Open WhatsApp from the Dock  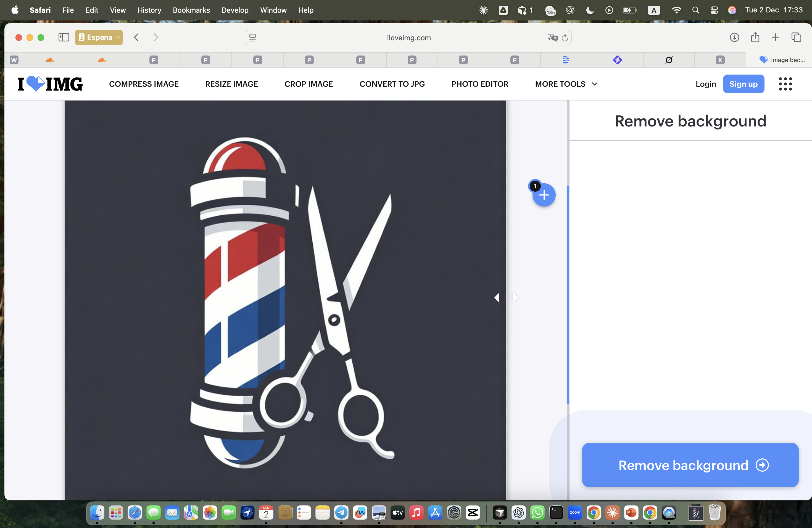point(537,513)
